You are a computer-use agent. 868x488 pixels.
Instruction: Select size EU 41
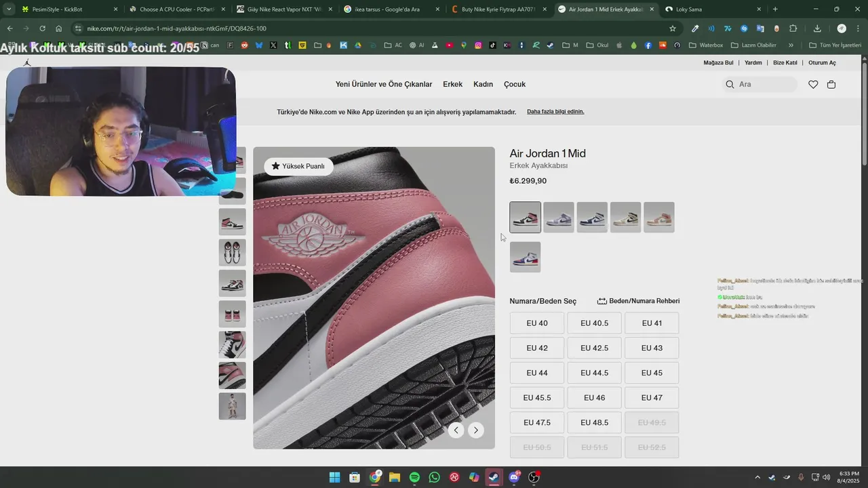(x=652, y=323)
